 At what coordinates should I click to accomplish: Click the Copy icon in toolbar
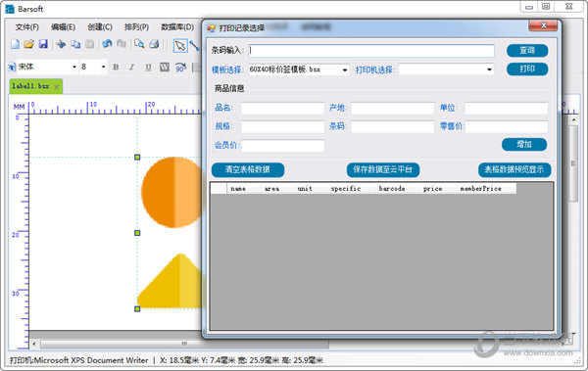tap(75, 44)
